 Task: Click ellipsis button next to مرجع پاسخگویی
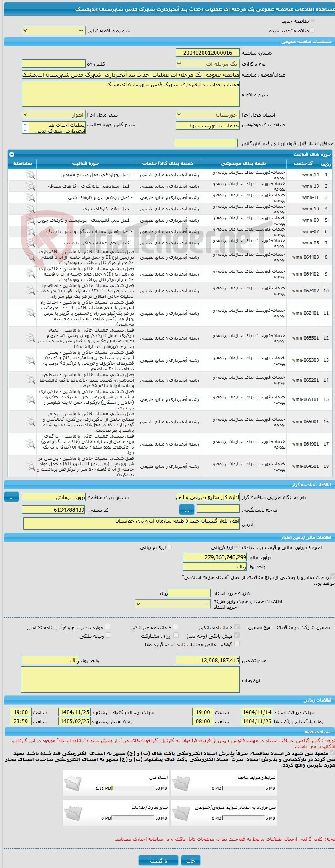(x=187, y=510)
